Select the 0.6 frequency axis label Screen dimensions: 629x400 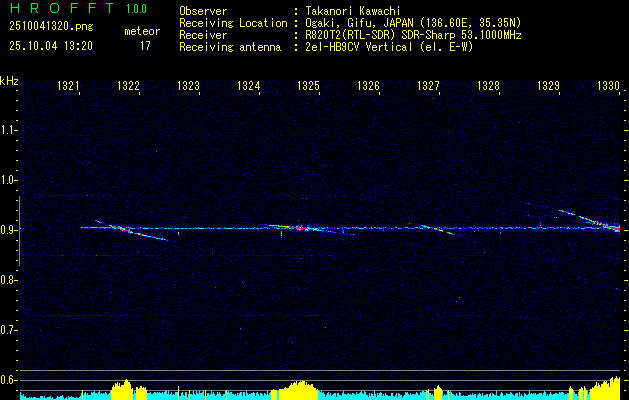click(9, 380)
